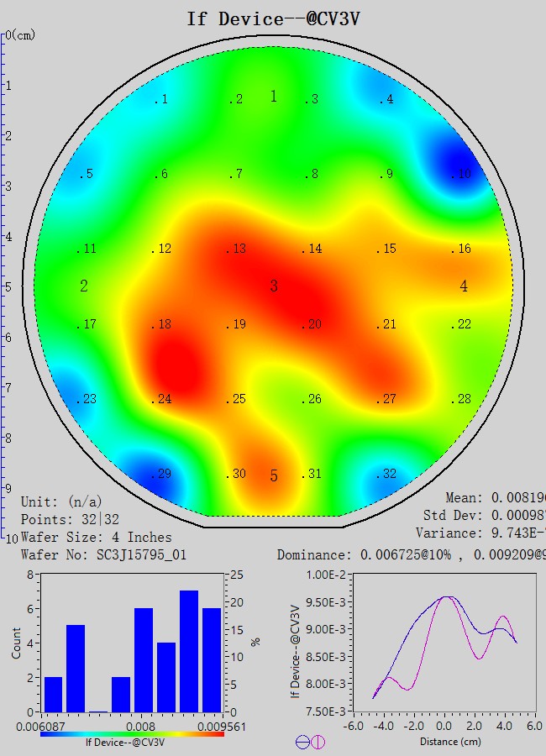Click the peak of the cross-section line chart
Image resolution: width=546 pixels, height=756 pixels.
pyautogui.click(x=447, y=596)
